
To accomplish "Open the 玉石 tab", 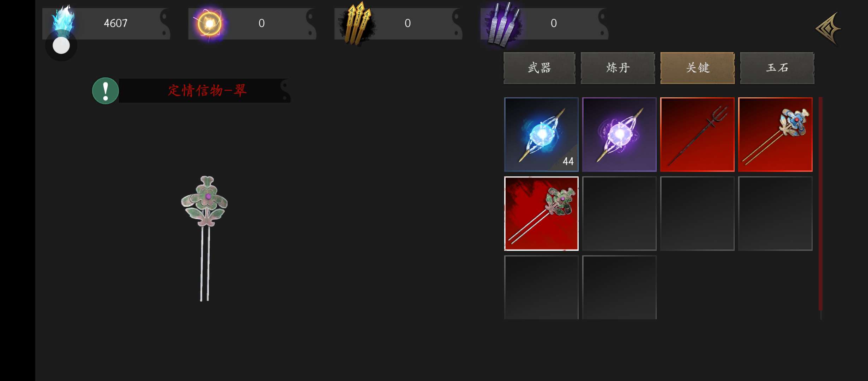I will tap(777, 68).
